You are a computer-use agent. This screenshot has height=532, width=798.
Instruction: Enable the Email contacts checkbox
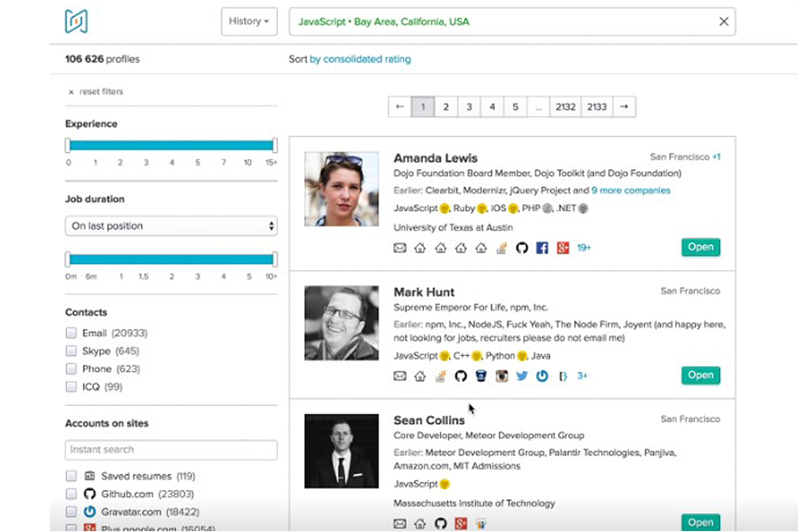tap(72, 333)
